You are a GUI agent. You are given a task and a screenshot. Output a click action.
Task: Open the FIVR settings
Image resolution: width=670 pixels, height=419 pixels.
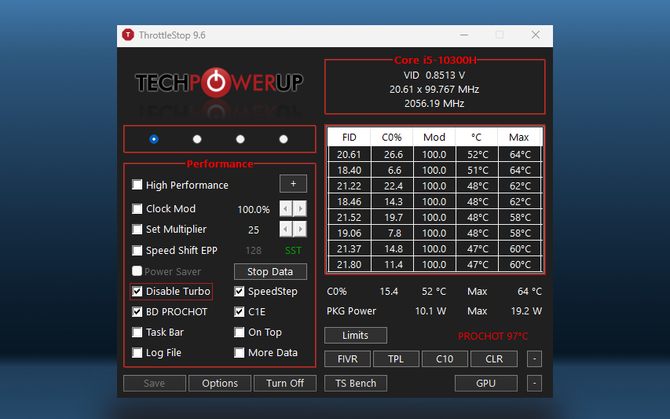point(347,359)
